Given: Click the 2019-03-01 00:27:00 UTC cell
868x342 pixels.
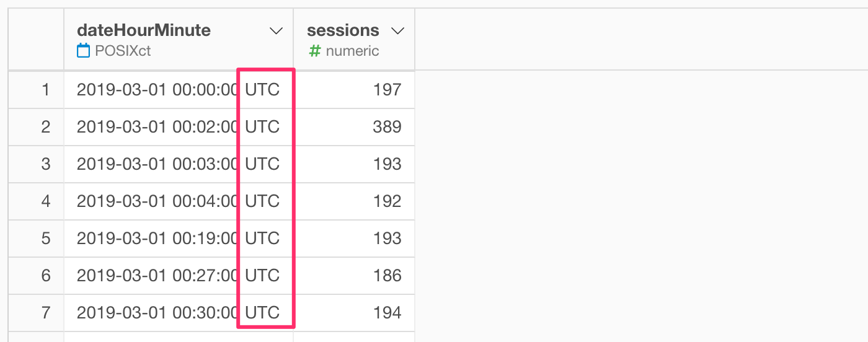Looking at the screenshot, I should click(179, 276).
